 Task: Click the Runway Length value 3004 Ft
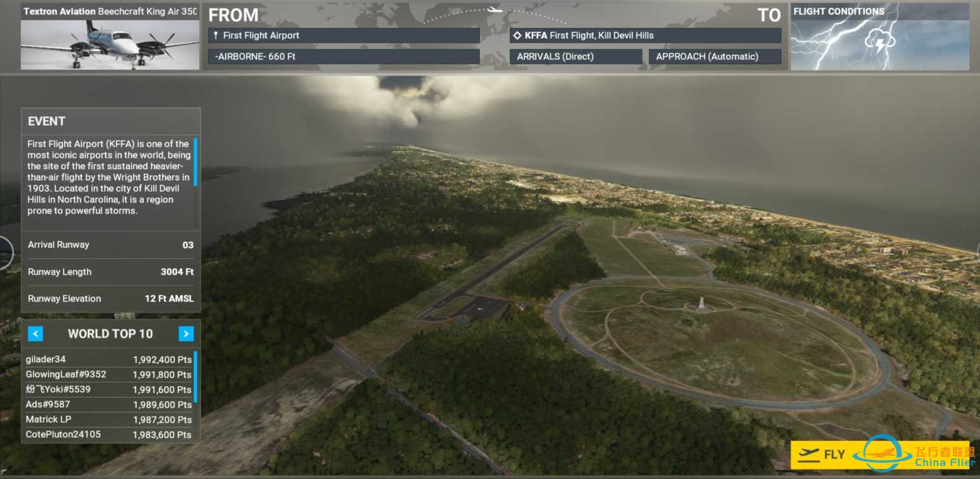click(177, 272)
